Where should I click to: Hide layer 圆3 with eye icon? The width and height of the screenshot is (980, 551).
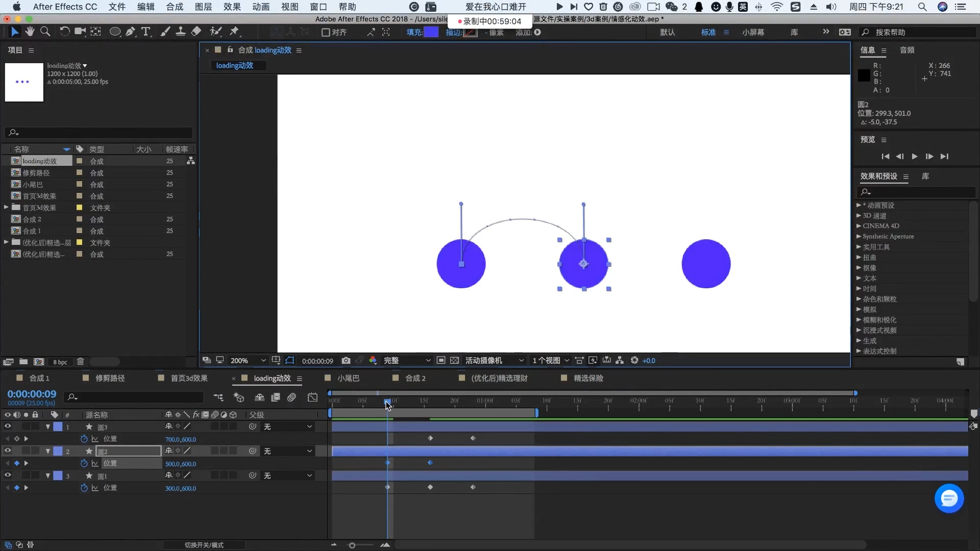pyautogui.click(x=8, y=426)
